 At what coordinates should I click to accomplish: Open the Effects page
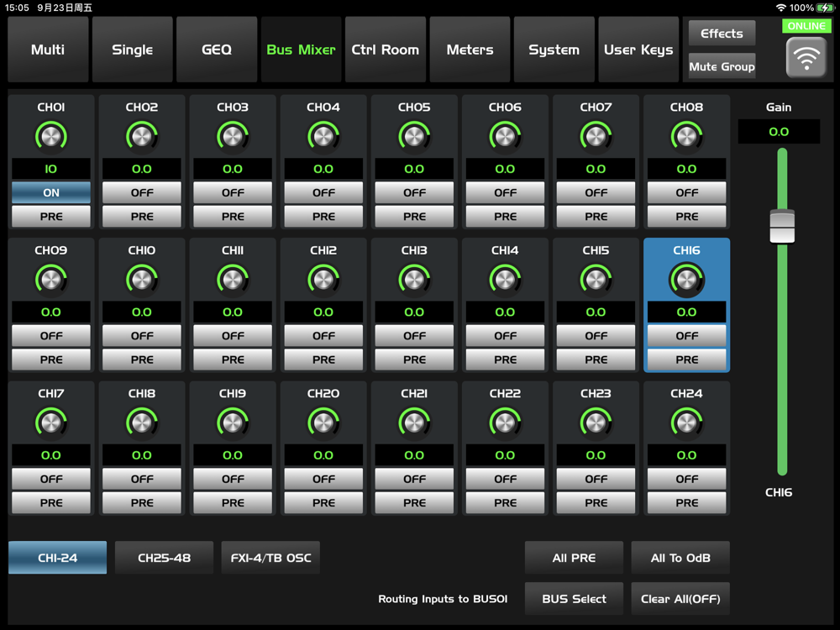[x=722, y=34]
